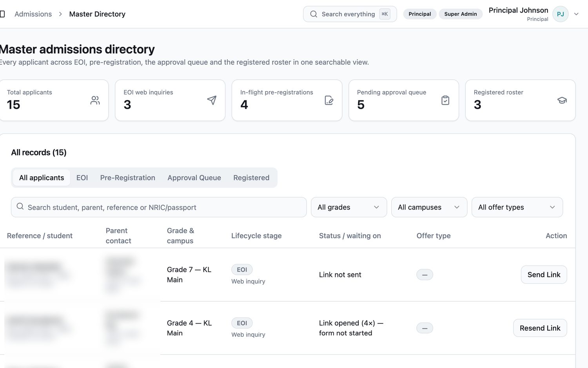Click the EOI web inquiries card
The image size is (588, 368).
pyautogui.click(x=170, y=100)
